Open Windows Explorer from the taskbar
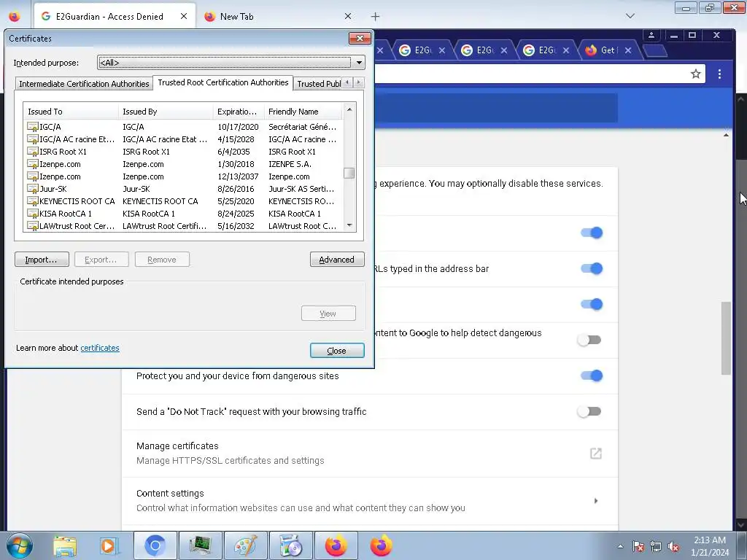This screenshot has width=747, height=560. click(65, 546)
